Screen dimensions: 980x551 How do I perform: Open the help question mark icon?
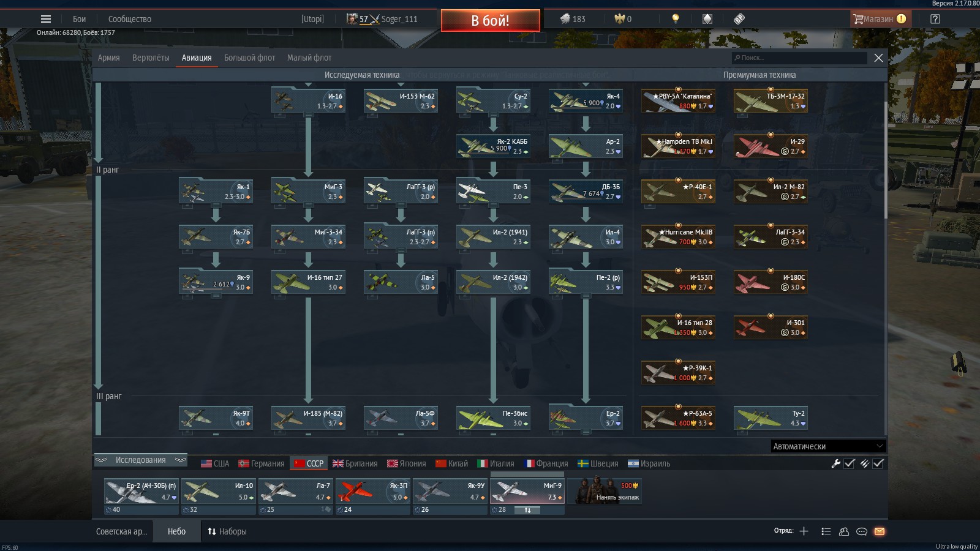(935, 19)
